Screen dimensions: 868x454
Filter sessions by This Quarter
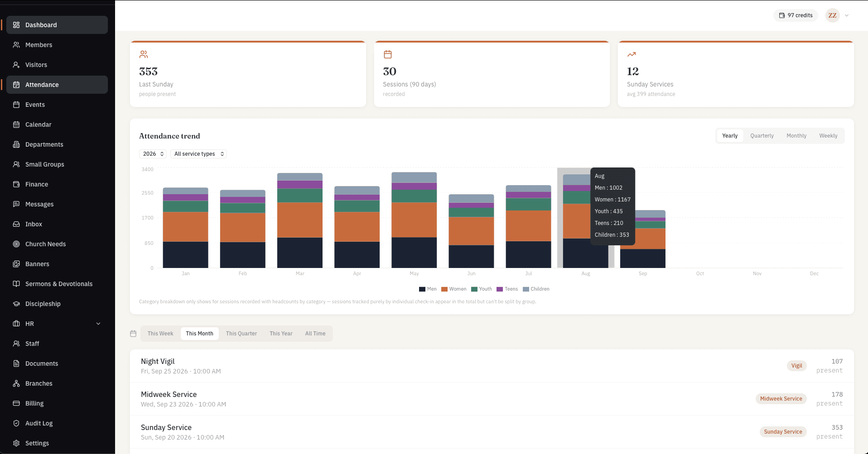[241, 334]
